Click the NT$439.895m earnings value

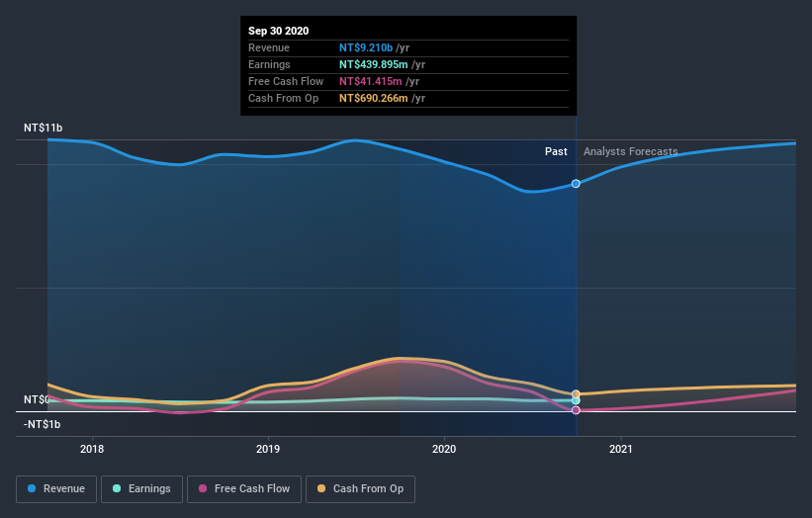pos(374,64)
